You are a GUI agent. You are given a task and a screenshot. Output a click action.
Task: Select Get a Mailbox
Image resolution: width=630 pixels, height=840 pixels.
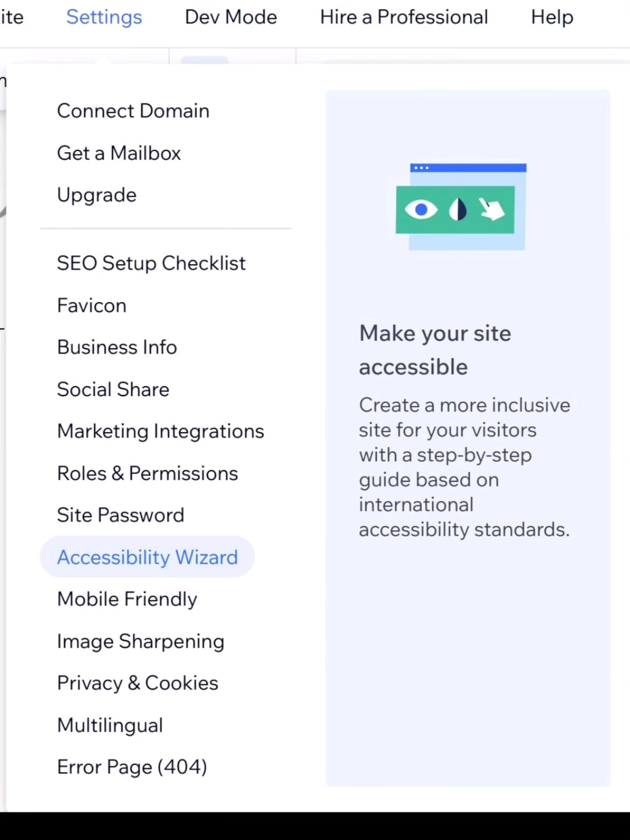[x=119, y=153]
